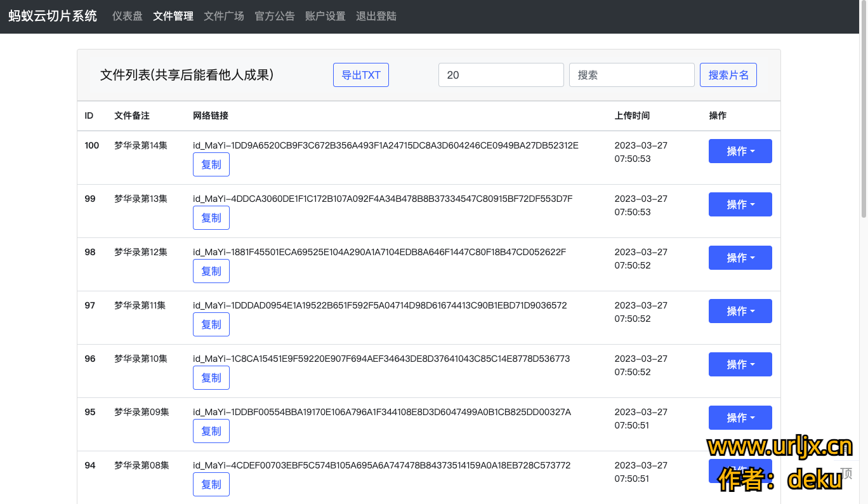Click link text id_MaYi-4CDEF00703EBF5C5...

tap(382, 465)
